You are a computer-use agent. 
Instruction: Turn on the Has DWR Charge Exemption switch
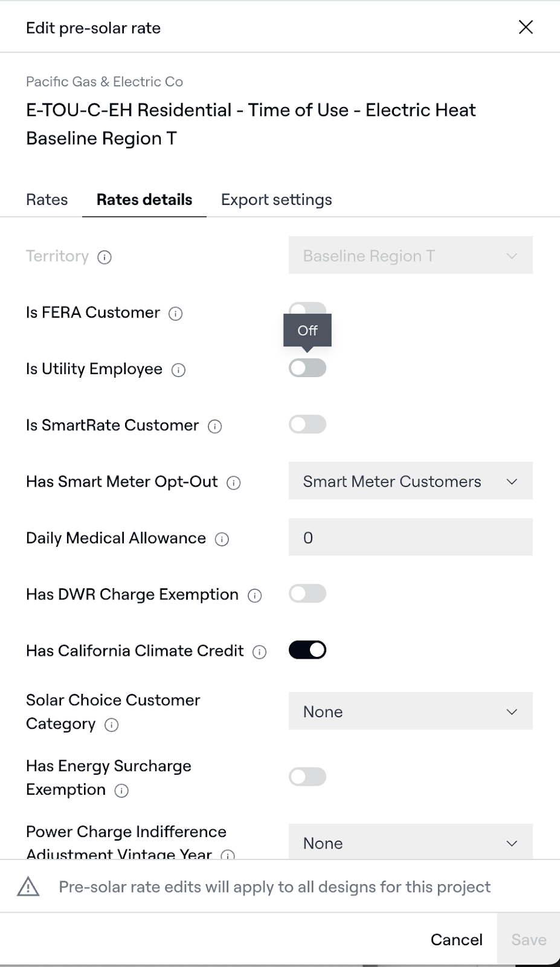click(x=307, y=593)
